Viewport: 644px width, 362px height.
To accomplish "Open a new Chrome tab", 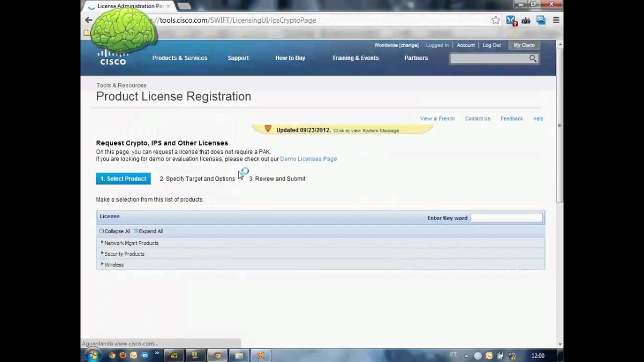I will [184, 6].
